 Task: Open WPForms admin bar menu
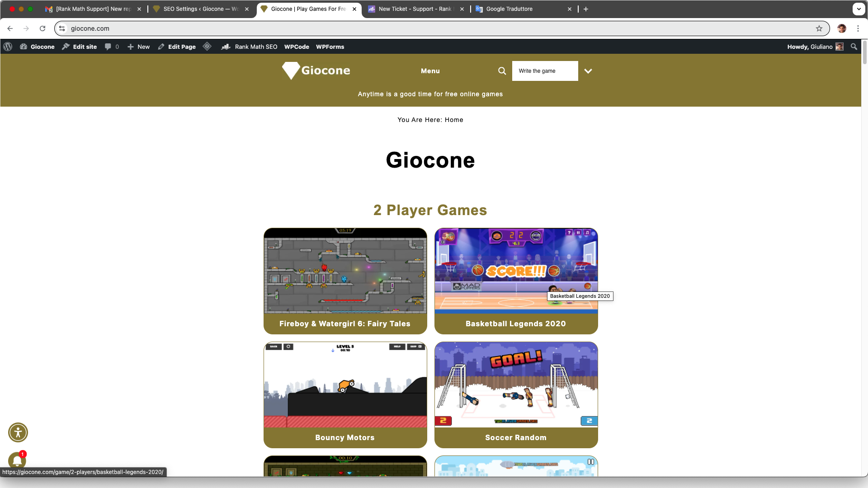coord(330,47)
